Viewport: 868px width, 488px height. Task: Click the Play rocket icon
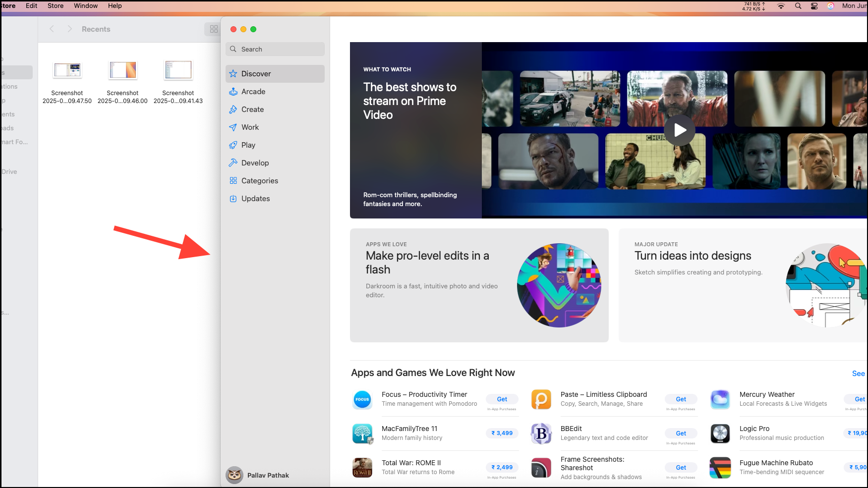233,145
